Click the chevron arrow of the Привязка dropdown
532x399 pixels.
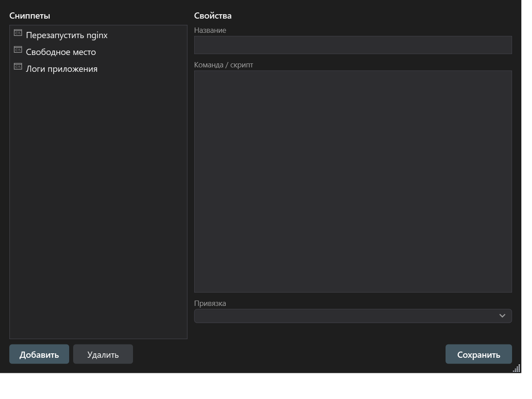click(502, 316)
